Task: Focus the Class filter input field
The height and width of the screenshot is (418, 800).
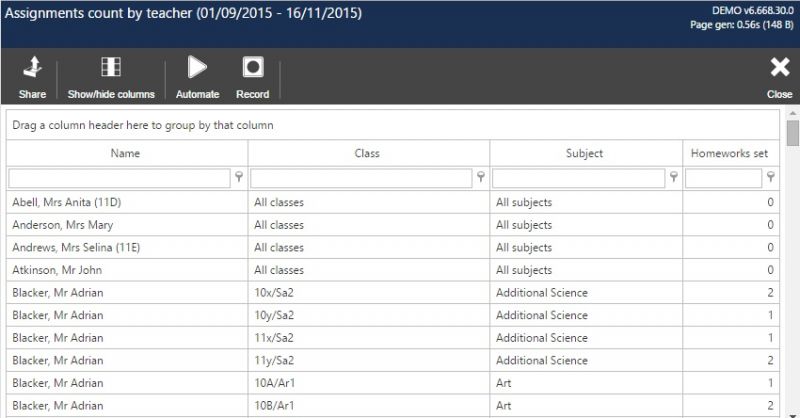Action: [x=361, y=179]
